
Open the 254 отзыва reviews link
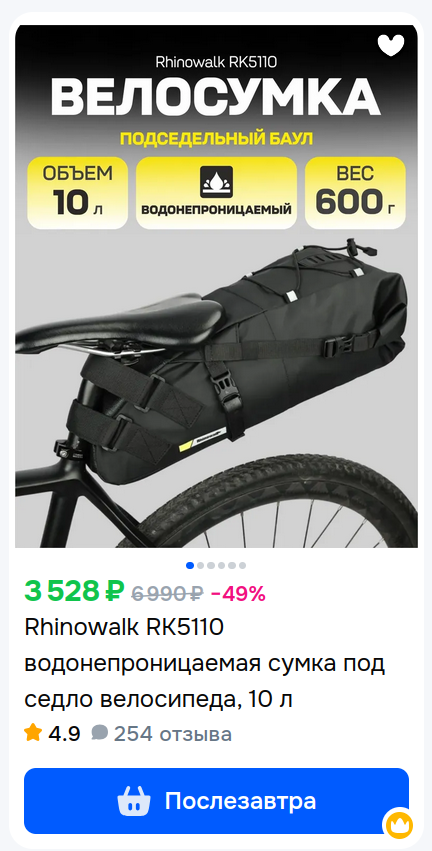pos(173,734)
